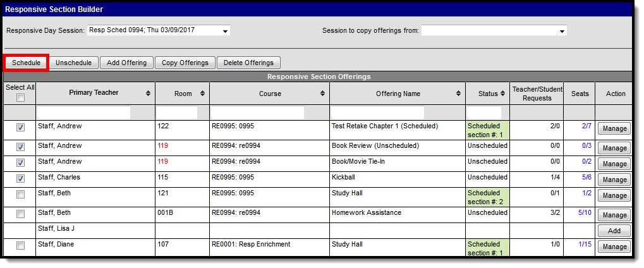644x268 pixels.
Task: Select the Scheduled section #: 2 status cell
Action: click(487, 197)
